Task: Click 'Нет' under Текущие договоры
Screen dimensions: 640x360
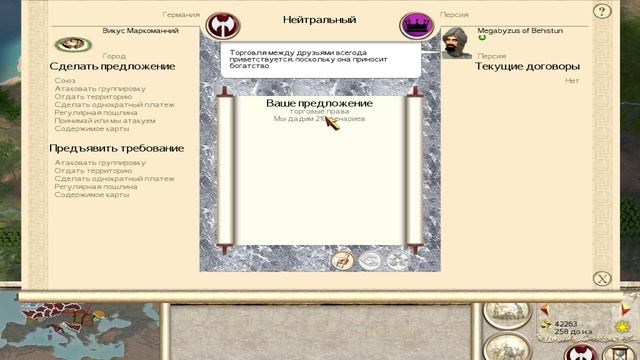Action: point(572,80)
